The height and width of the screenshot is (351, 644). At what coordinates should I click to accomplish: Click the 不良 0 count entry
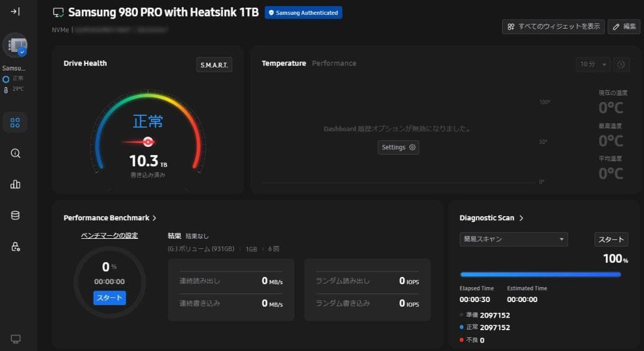[472, 340]
